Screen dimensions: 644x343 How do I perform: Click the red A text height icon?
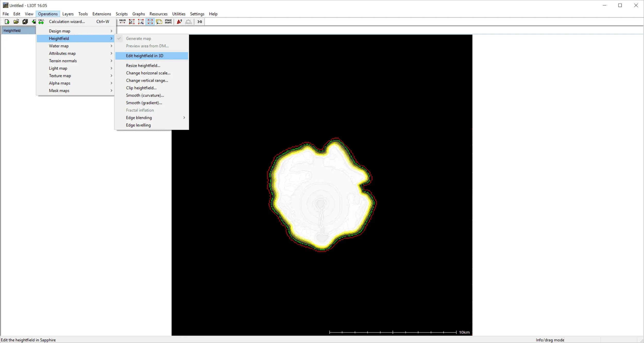180,22
